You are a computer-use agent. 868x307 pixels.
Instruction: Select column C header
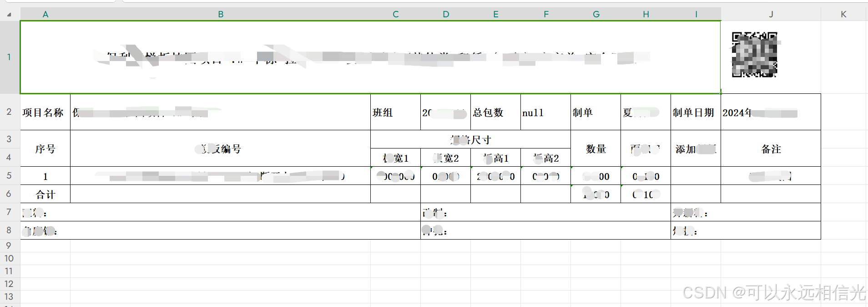click(x=396, y=14)
